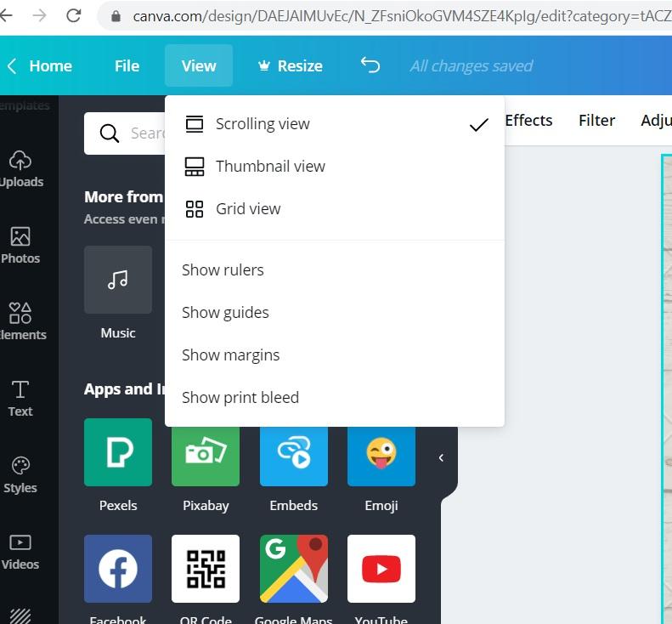Open the Text sidebar panel
This screenshot has width=672, height=624.
20,399
